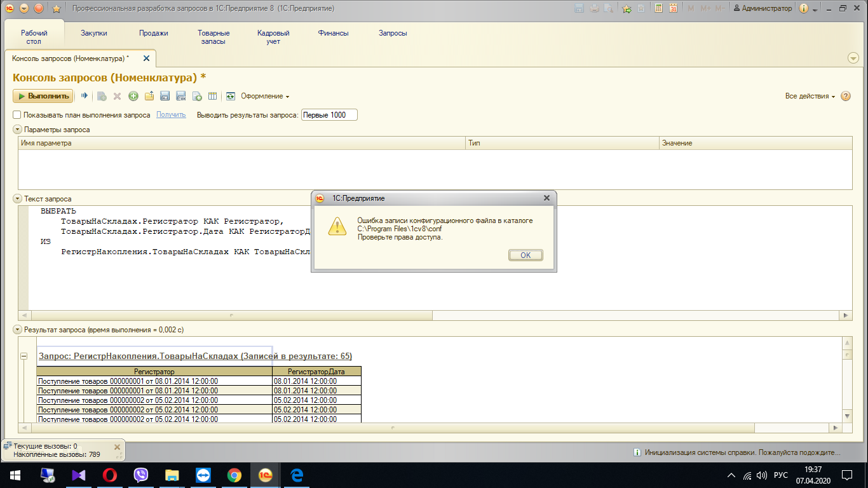Screen dimensions: 868x488
Task: Open the calculator icon in title bar
Action: (658, 8)
